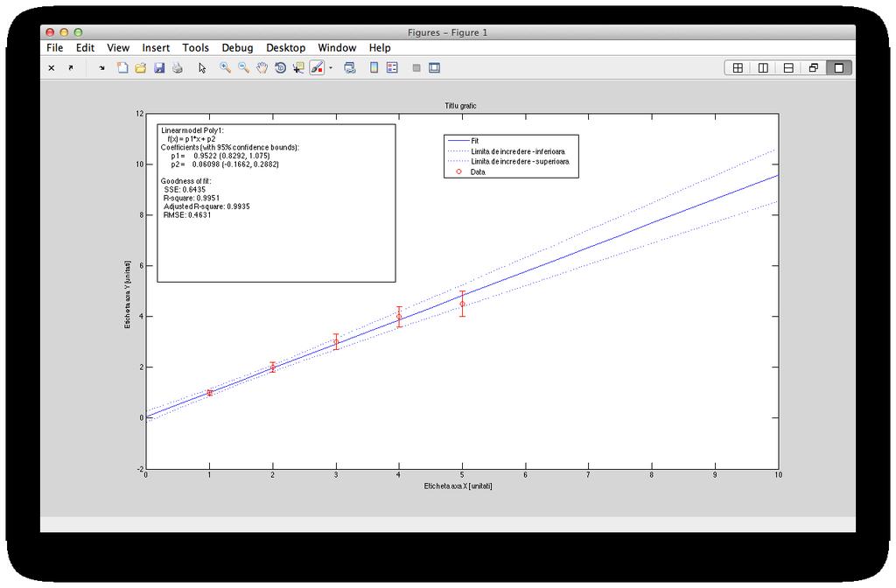Open the Desktop menu
This screenshot has width=896, height=588.
coord(286,48)
